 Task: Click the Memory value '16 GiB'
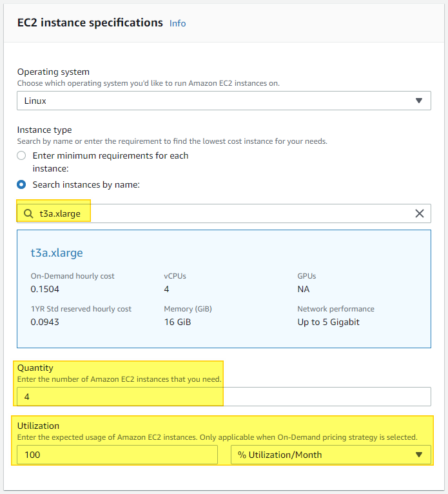[177, 322]
